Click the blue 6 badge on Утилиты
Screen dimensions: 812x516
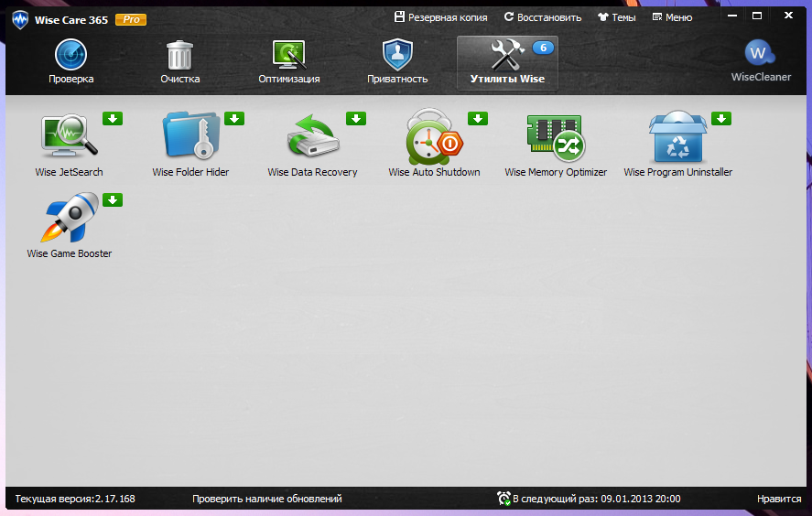tap(543, 48)
